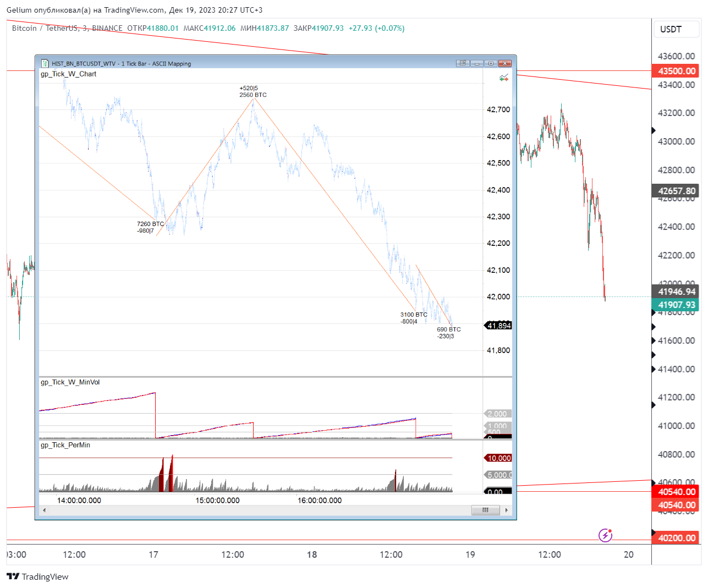Viewport: 708px width, 588px height.
Task: Click the 40200.00 red price label
Action: (x=676, y=538)
